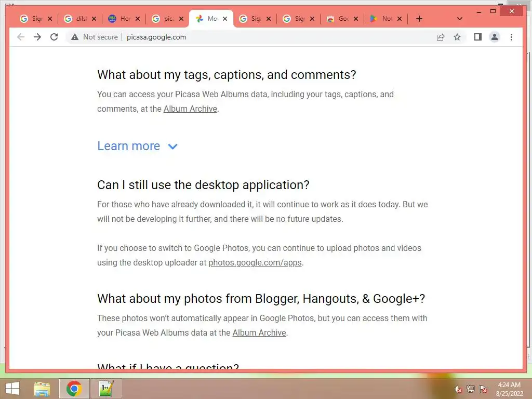532x399 pixels.
Task: Select the active Mo Google Photos tab
Action: 207,19
